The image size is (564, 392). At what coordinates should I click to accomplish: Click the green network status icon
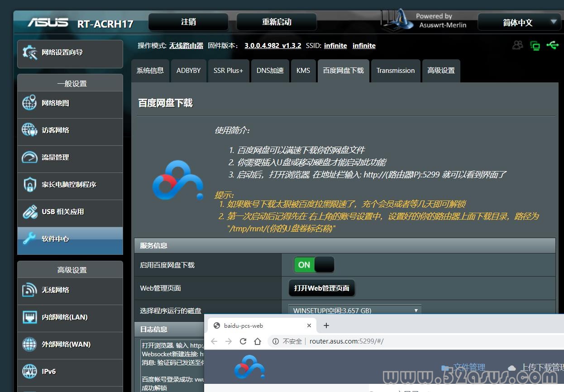tap(535, 45)
